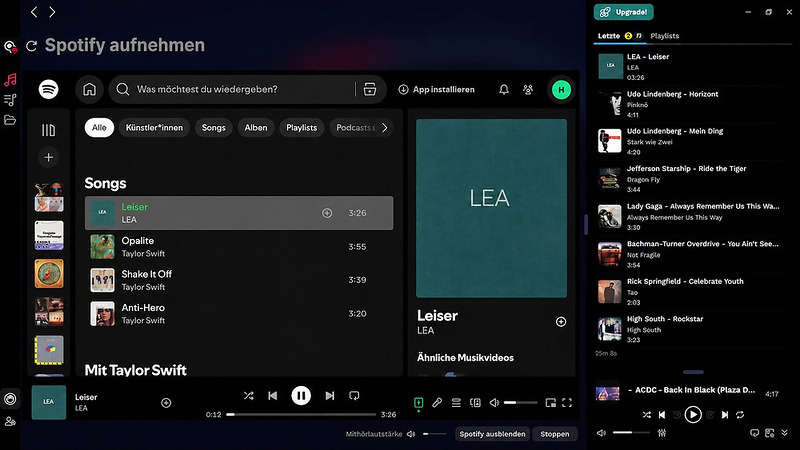Image resolution: width=800 pixels, height=450 pixels.
Task: Adjust Spotify volume slider
Action: (x=520, y=403)
